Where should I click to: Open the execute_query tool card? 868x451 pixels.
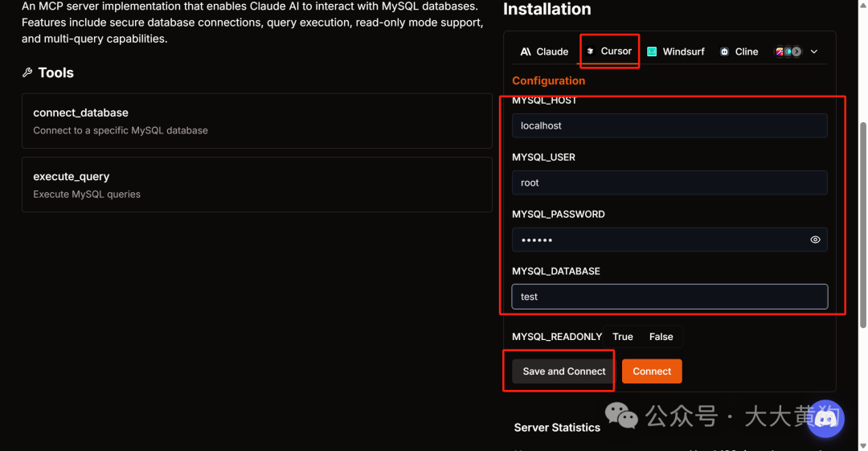pyautogui.click(x=257, y=185)
